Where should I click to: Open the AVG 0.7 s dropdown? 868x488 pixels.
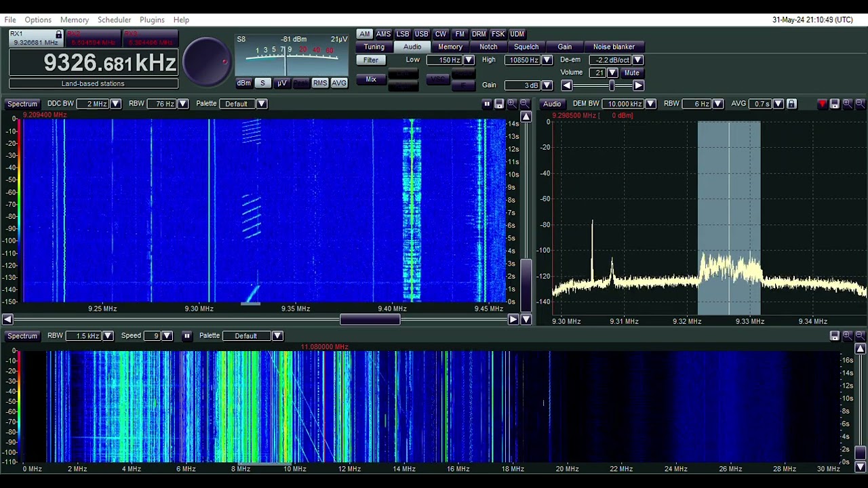pos(778,104)
